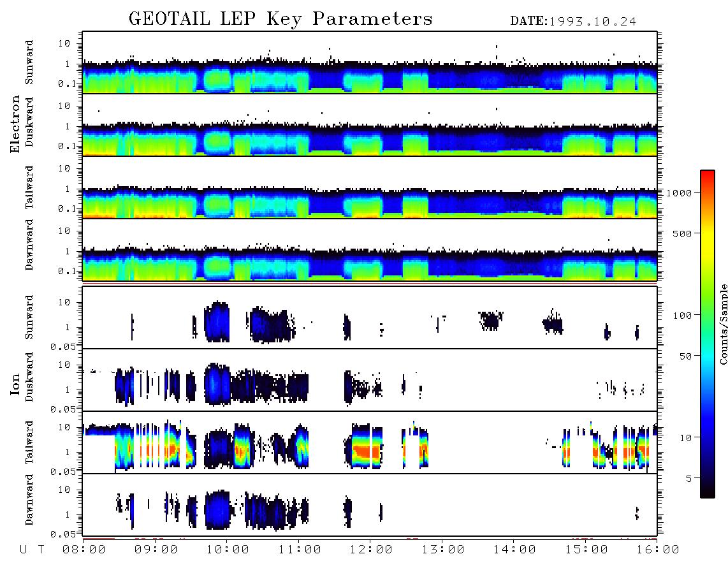Click the '15:00' time axis tick
728x561 pixels.
pyautogui.click(x=586, y=550)
